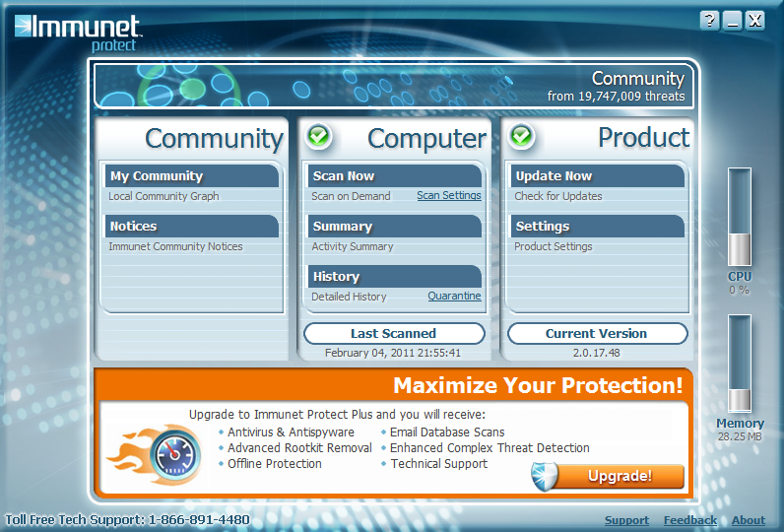The width and height of the screenshot is (784, 532).
Task: Open the History section
Action: click(x=395, y=277)
